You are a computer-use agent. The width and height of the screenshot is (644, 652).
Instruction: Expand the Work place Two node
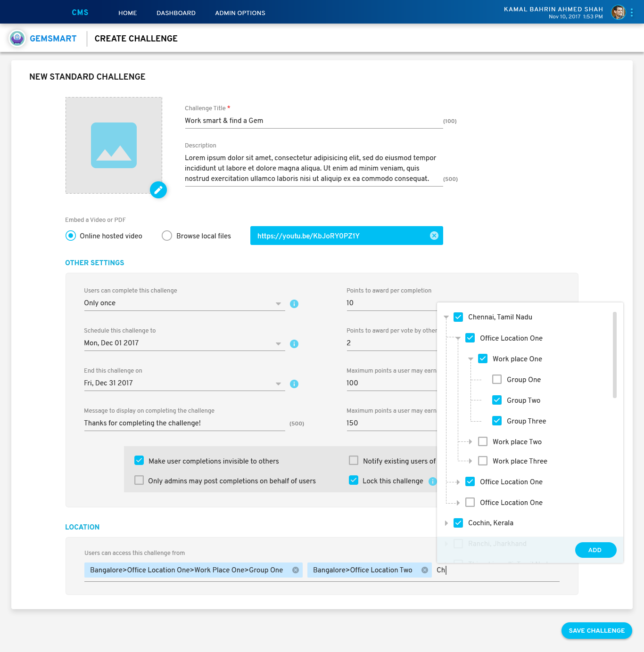coord(470,441)
